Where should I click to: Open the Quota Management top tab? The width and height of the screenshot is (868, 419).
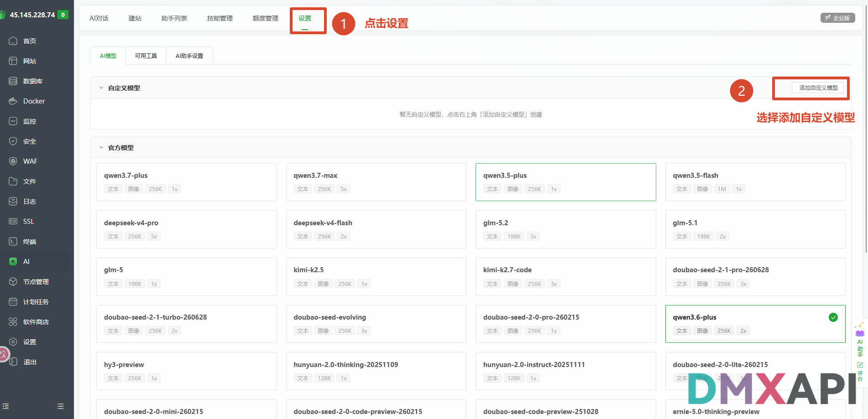(x=266, y=18)
